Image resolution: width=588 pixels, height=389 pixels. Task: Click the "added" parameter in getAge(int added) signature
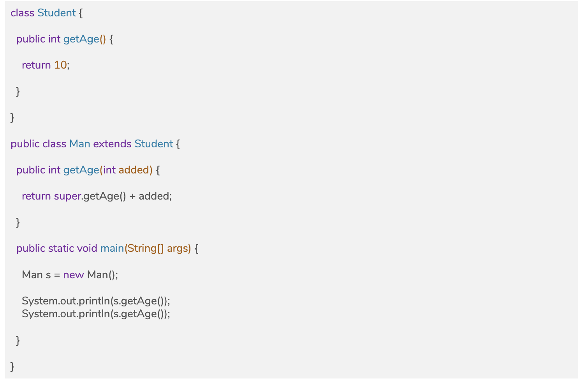tap(135, 170)
